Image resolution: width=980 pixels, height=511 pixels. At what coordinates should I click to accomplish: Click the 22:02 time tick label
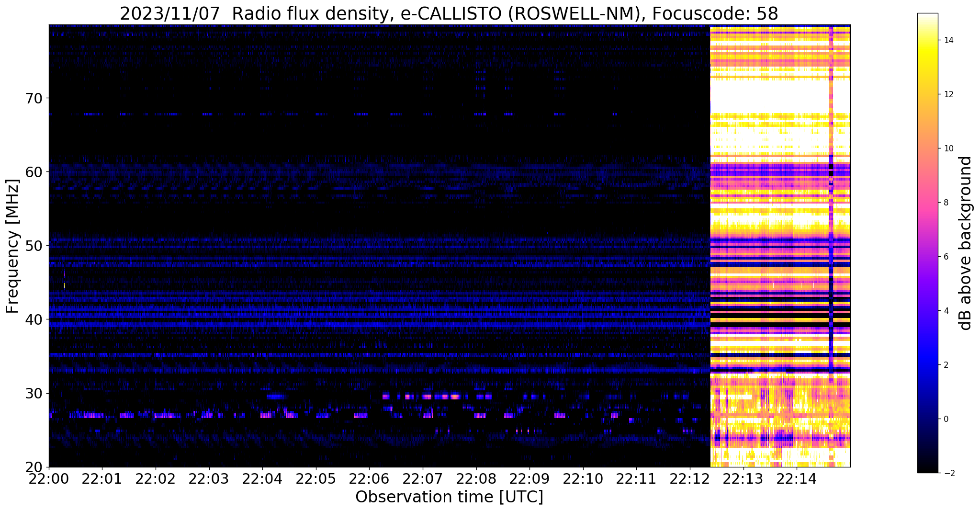pos(156,478)
